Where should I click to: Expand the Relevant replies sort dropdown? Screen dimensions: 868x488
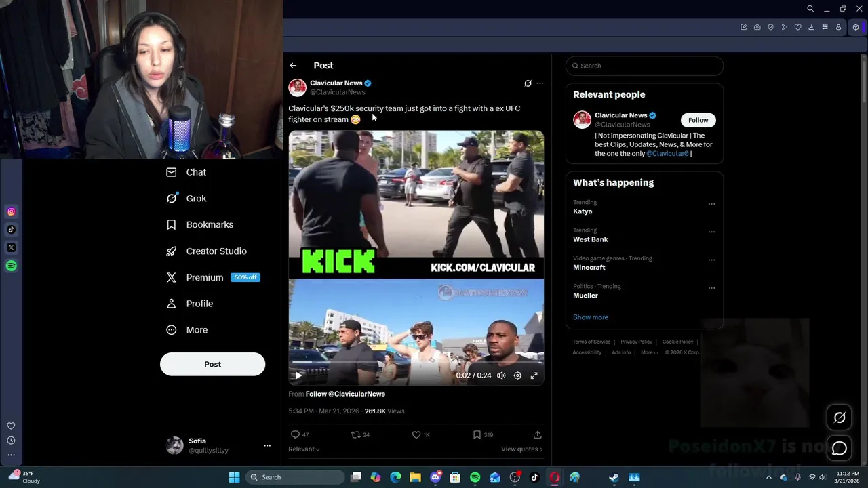(x=304, y=449)
